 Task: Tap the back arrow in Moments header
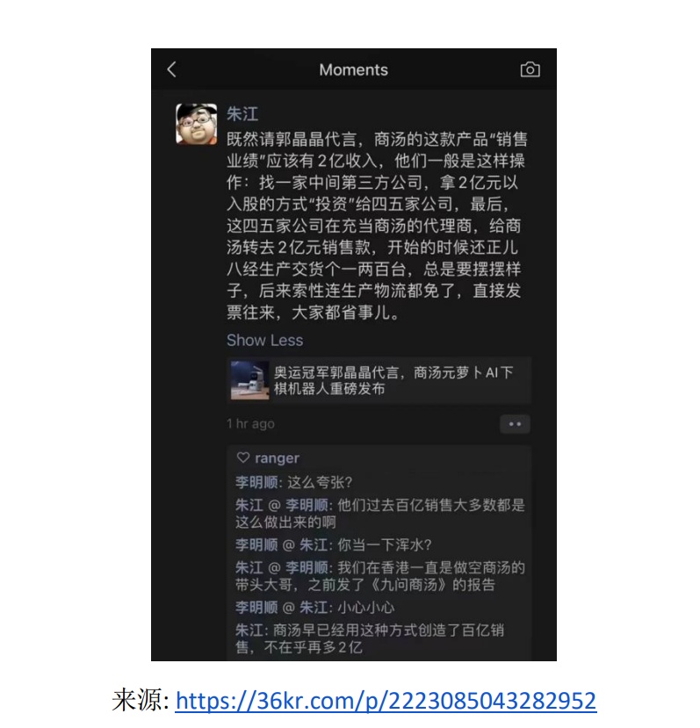point(172,69)
